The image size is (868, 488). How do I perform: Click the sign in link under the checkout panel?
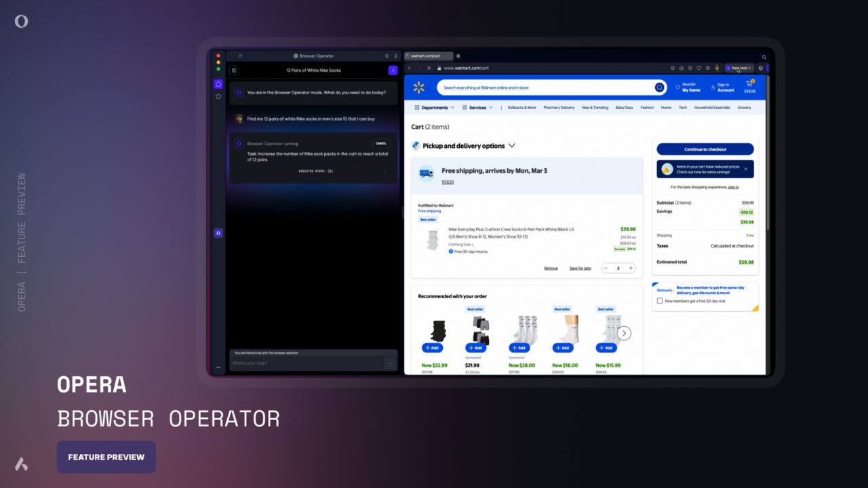click(x=733, y=187)
